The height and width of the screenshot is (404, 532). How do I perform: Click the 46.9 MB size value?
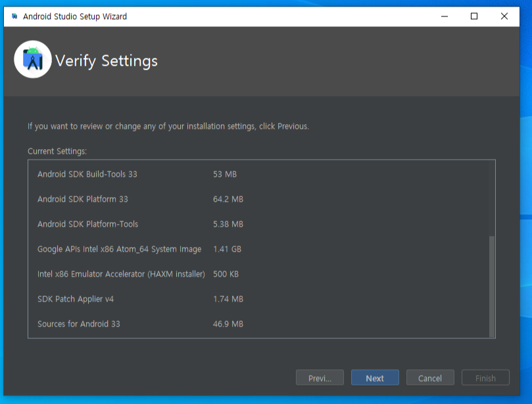coord(228,324)
